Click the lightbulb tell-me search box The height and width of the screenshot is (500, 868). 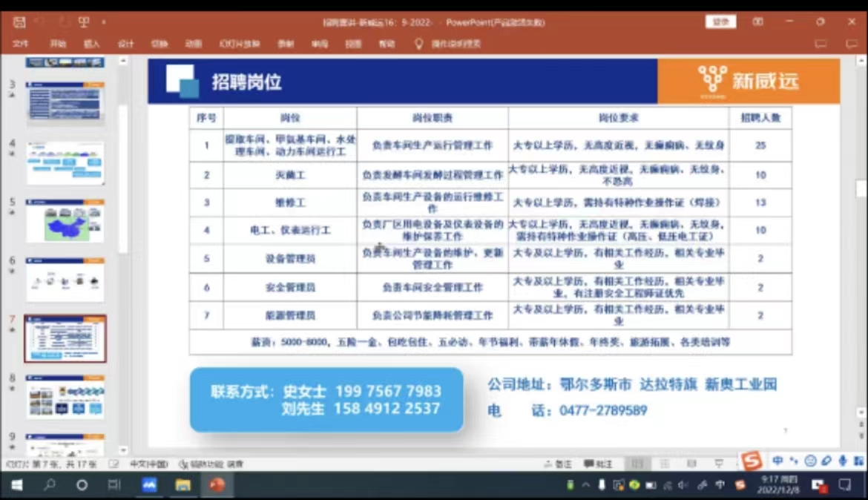point(448,44)
